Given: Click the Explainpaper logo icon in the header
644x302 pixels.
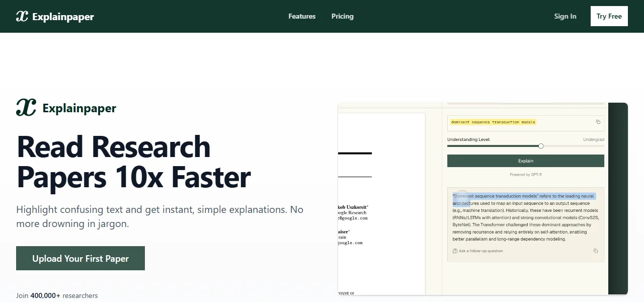Looking at the screenshot, I should pyautogui.click(x=22, y=16).
